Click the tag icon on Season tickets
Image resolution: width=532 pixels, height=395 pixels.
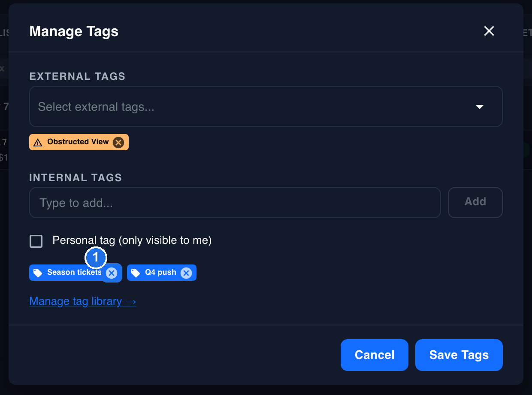click(x=38, y=273)
